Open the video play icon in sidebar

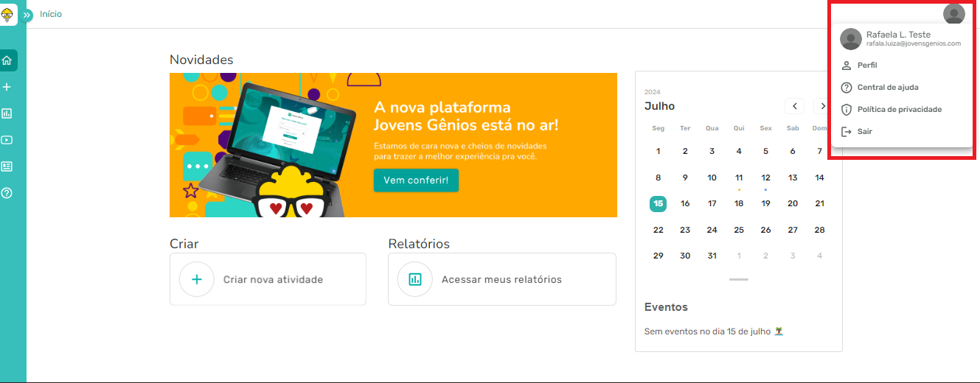pyautogui.click(x=7, y=140)
